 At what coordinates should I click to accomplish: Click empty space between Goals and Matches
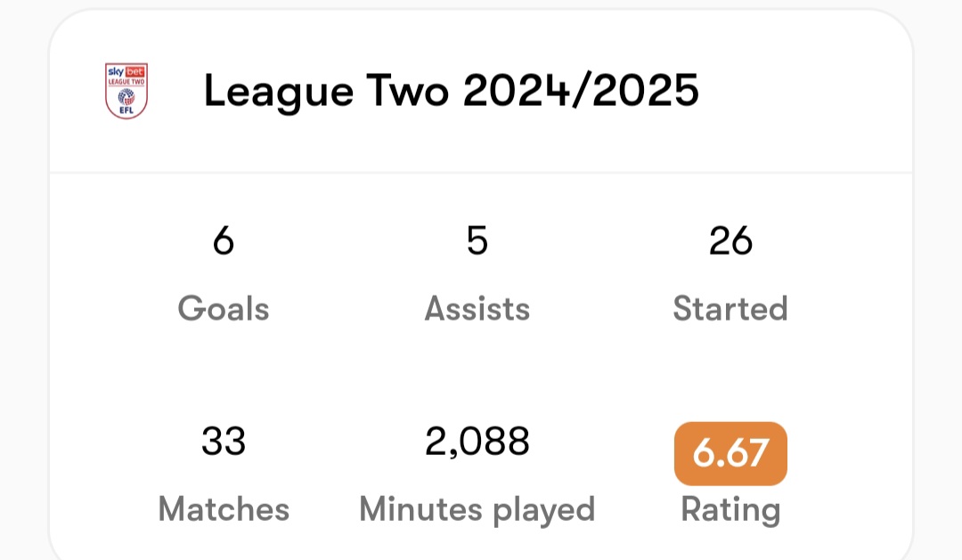[224, 374]
